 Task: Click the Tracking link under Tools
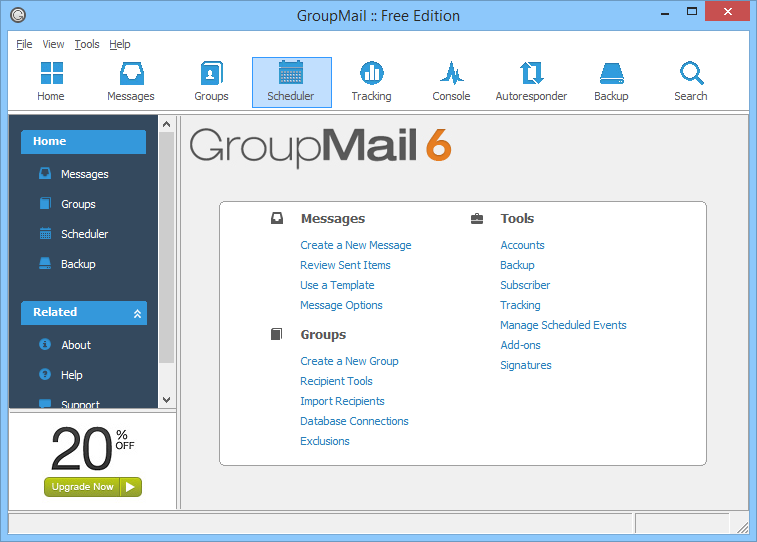click(520, 305)
